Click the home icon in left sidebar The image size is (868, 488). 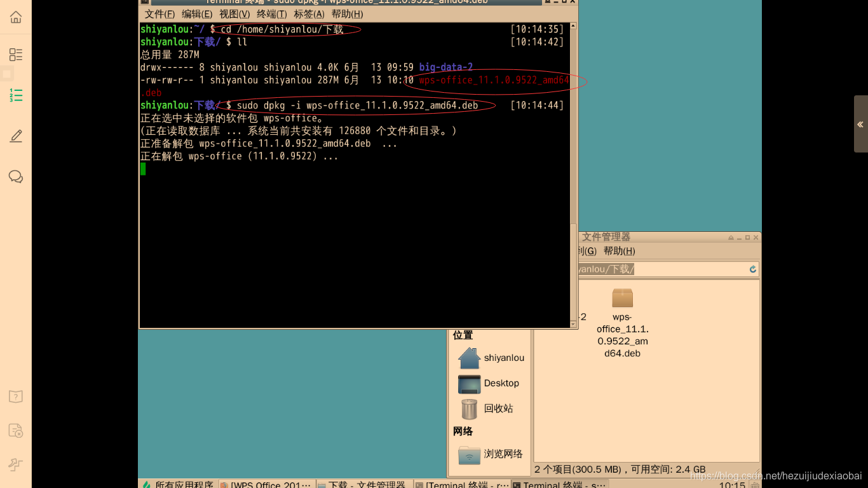click(x=16, y=17)
